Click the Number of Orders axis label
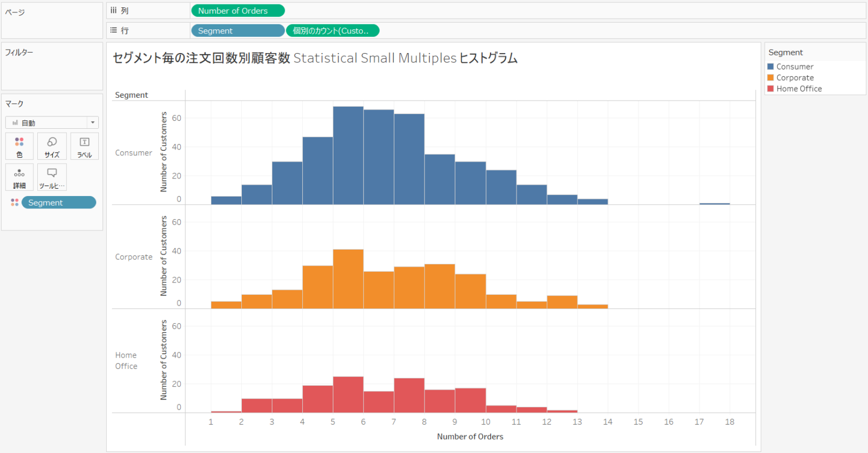 point(470,436)
